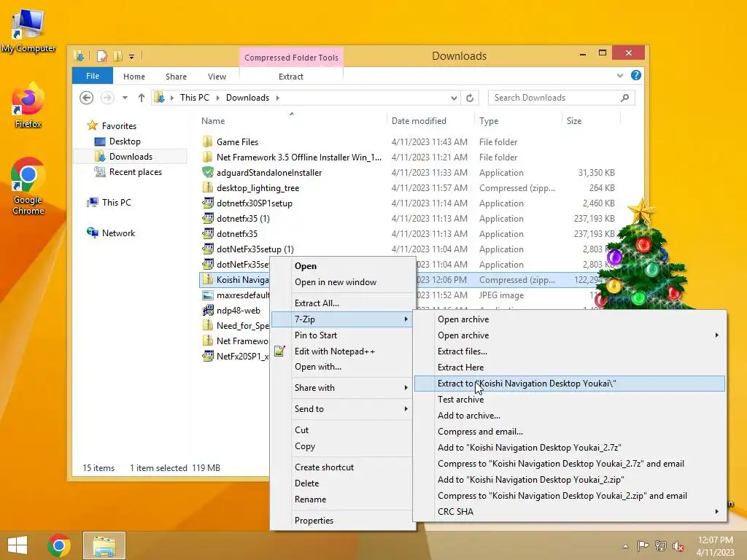Select the Game Files folder
This screenshot has width=747, height=560.
(x=237, y=142)
